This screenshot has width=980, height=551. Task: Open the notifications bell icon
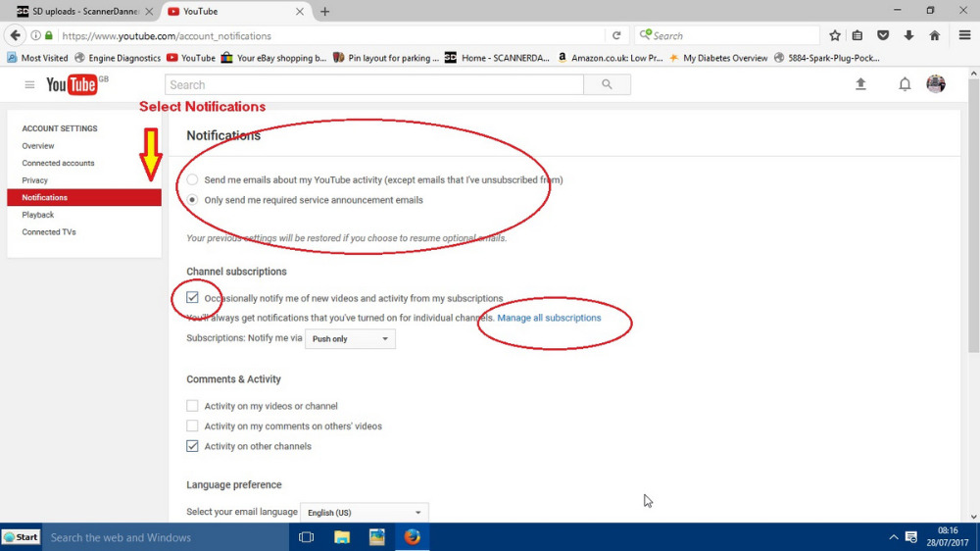(905, 84)
